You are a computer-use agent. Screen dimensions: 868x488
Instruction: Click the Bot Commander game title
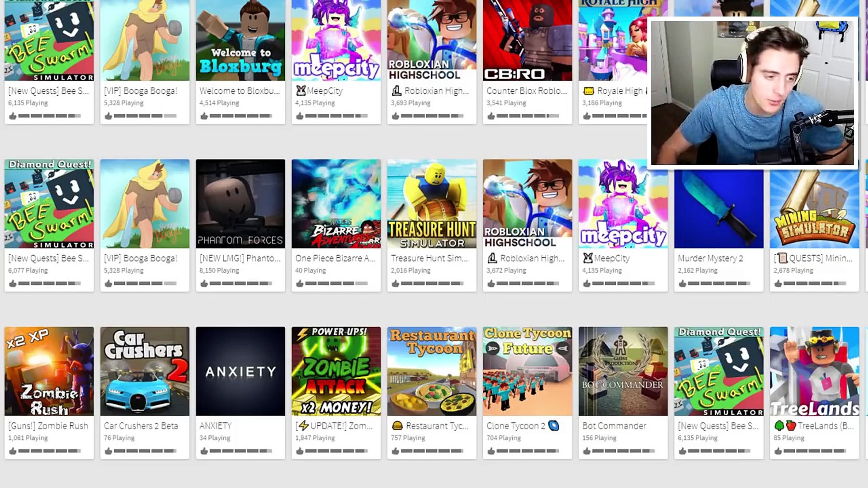tap(614, 426)
